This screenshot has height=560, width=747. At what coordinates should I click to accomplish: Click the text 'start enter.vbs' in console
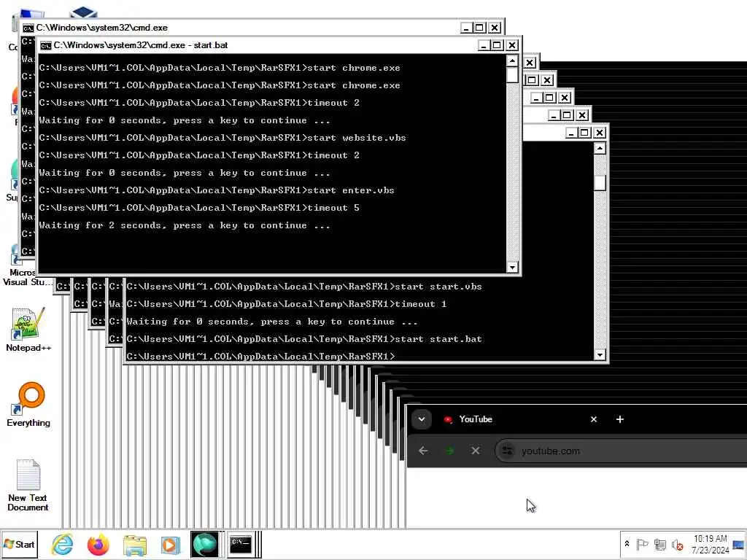tap(351, 190)
